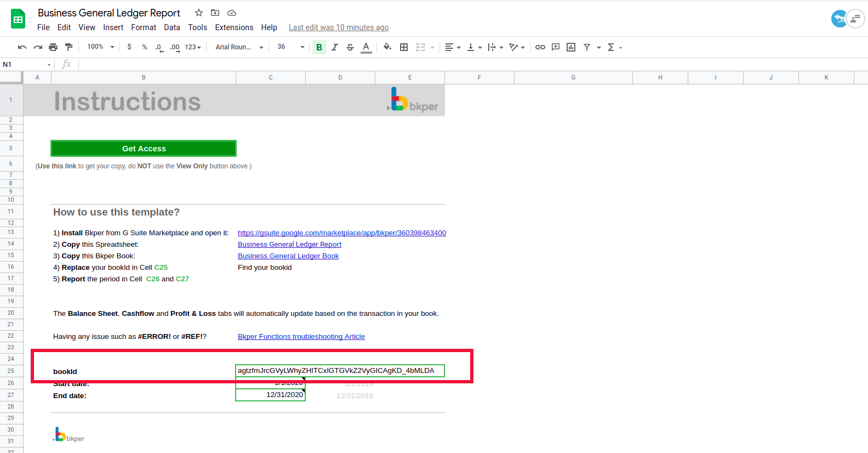Redo the last action
Viewport: 868px width, 453px height.
pos(38,47)
